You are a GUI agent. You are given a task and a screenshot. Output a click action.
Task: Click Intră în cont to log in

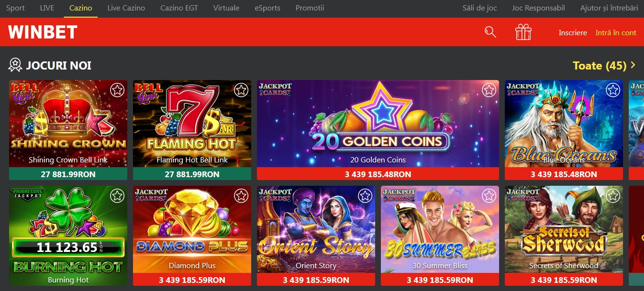616,32
